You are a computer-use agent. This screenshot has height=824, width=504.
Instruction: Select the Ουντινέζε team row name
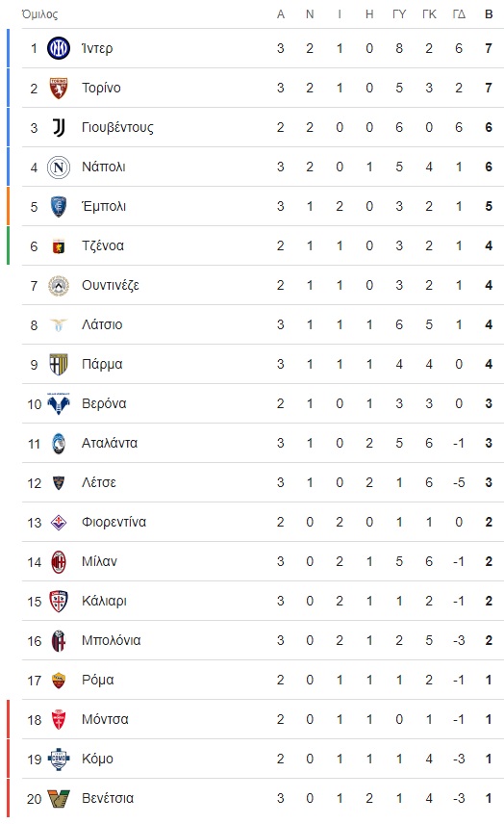pos(111,285)
